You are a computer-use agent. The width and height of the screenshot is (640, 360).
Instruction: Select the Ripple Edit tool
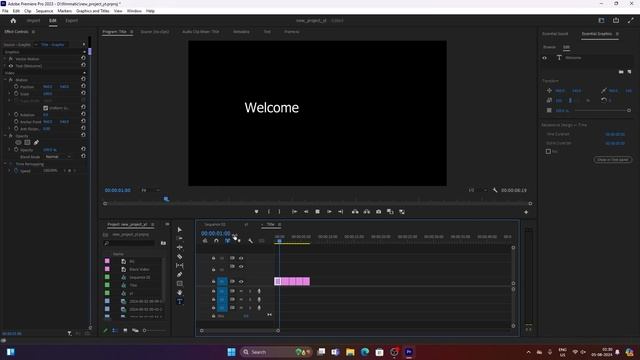[x=180, y=248]
